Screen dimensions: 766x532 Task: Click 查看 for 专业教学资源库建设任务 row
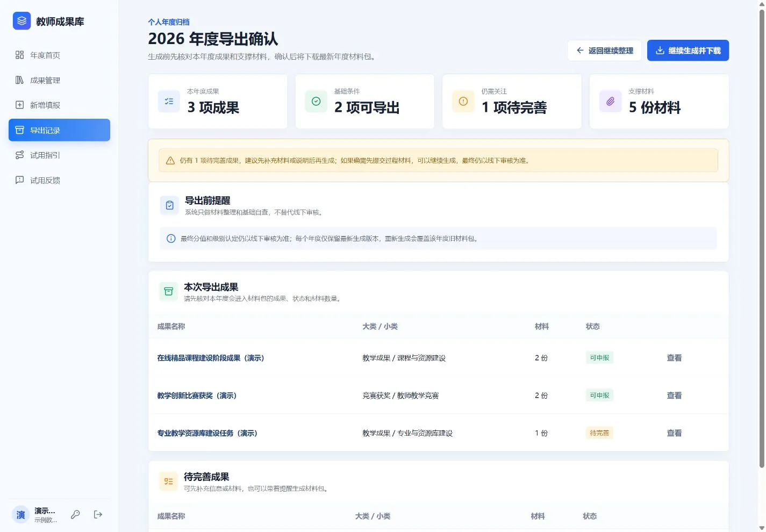pos(674,433)
